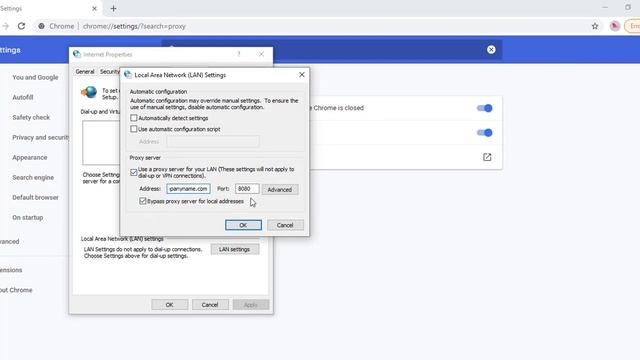Go forward with the arrow icon
This screenshot has height=360, width=640.
(x=5, y=26)
